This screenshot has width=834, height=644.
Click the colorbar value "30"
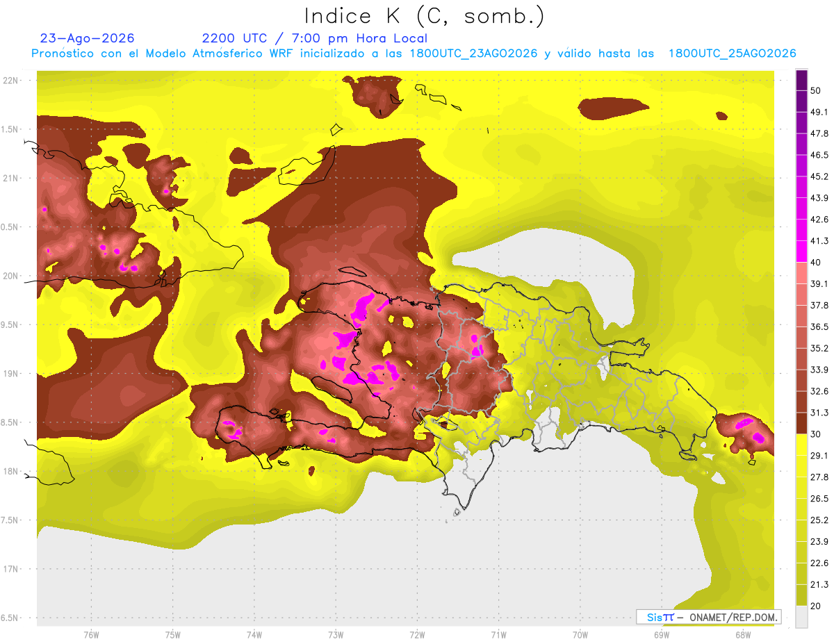point(816,434)
